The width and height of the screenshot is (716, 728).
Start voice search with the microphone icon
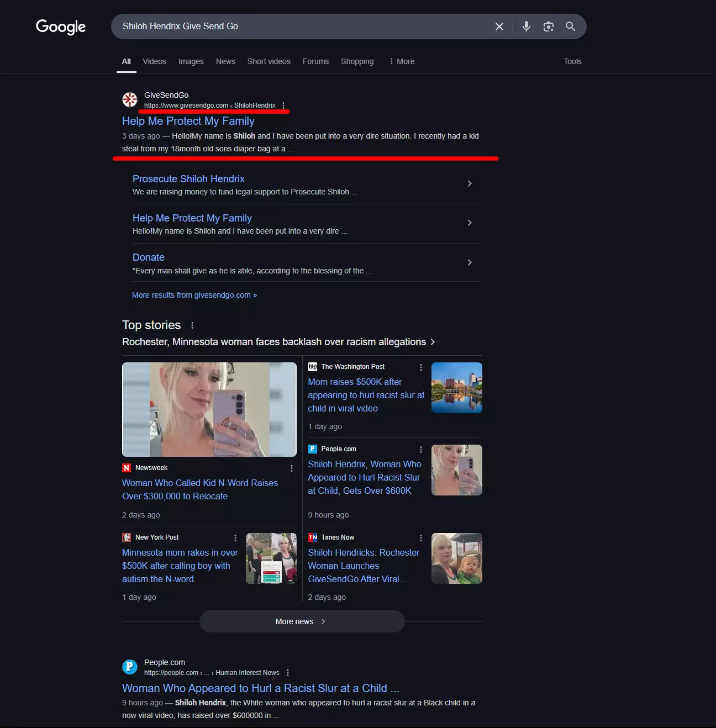tap(527, 27)
